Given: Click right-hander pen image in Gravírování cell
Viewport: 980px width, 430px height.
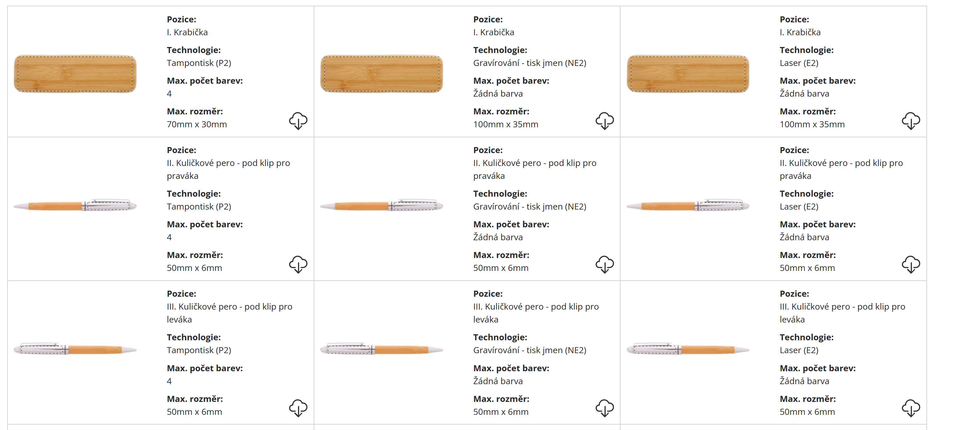Looking at the screenshot, I should coord(382,206).
